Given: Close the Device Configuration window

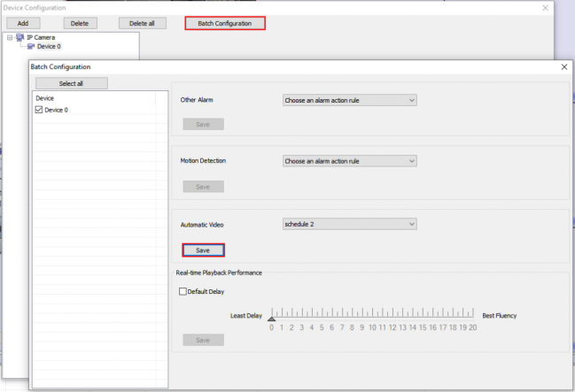Looking at the screenshot, I should coord(544,7).
